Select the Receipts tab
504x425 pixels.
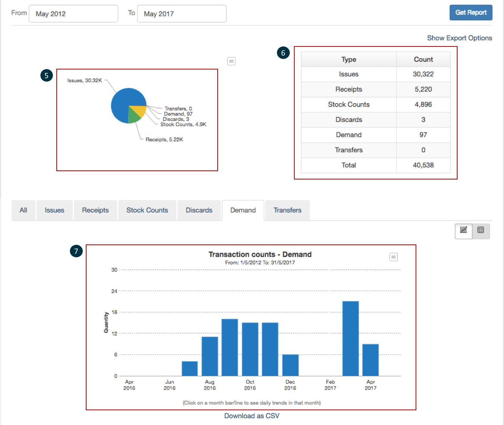click(x=95, y=210)
